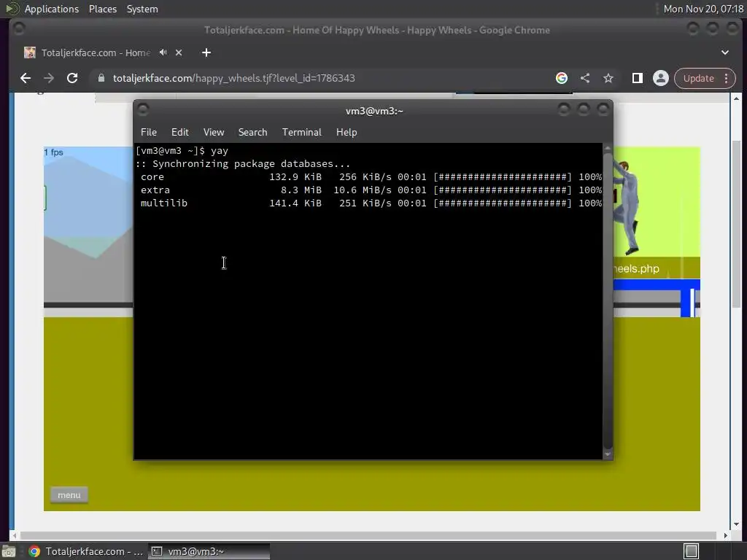Click the page horizontal scrollbar
747x560 pixels.
(368, 536)
